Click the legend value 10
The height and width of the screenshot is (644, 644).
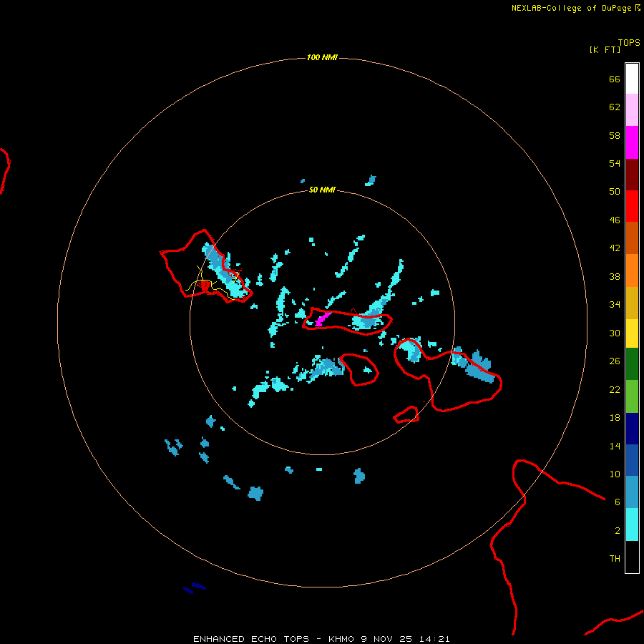[615, 474]
